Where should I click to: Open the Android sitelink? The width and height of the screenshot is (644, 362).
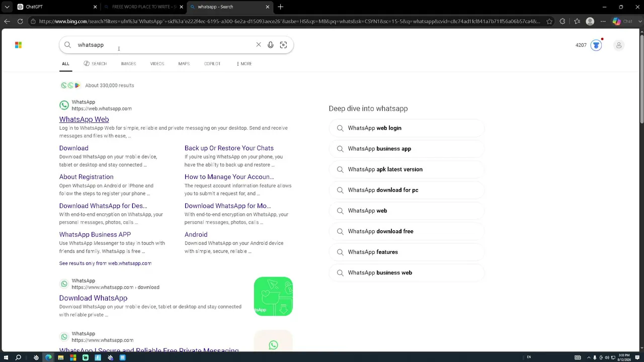tap(196, 234)
